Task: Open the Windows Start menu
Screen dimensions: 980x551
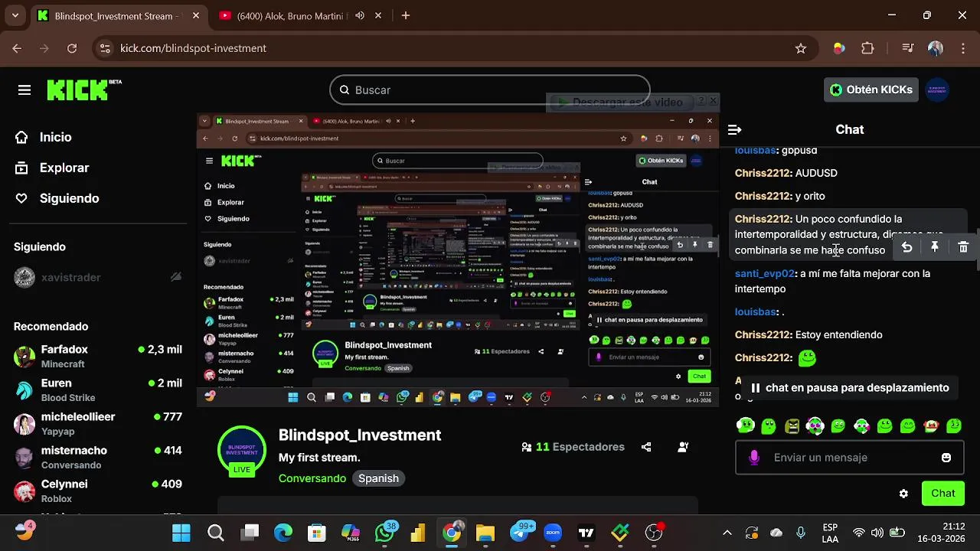Action: pos(181,533)
